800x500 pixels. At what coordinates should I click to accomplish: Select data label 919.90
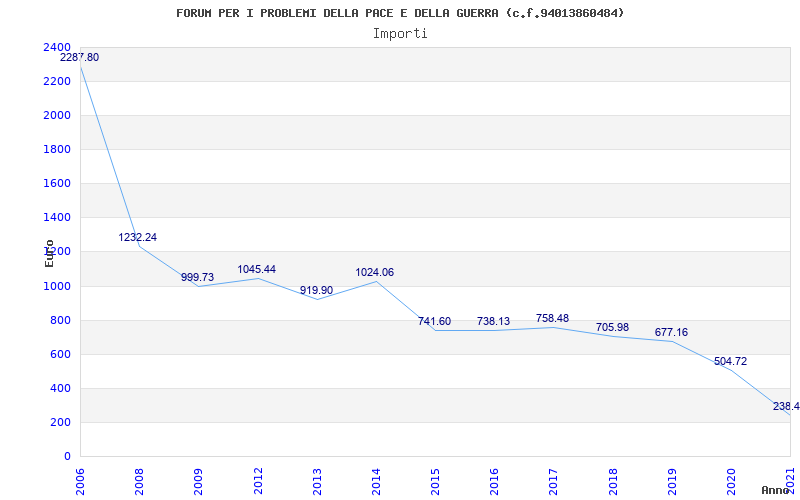pyautogui.click(x=316, y=290)
